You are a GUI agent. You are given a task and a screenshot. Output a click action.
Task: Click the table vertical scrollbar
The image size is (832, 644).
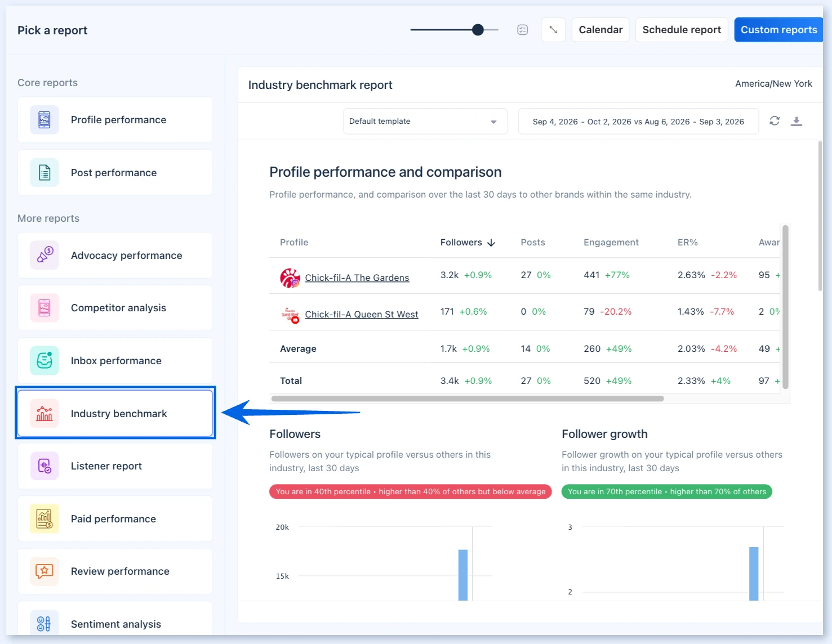pyautogui.click(x=785, y=307)
